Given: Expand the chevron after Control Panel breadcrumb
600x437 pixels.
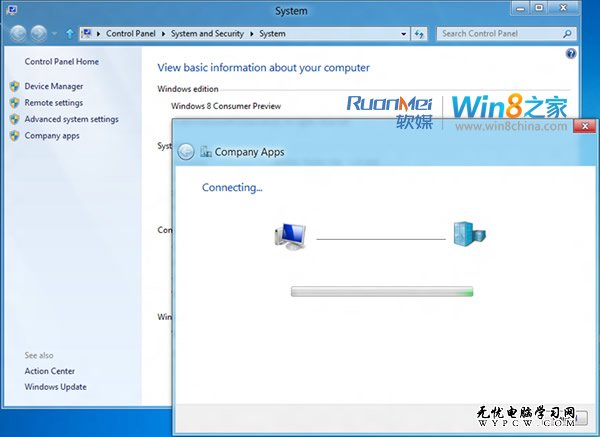Looking at the screenshot, I should pos(163,34).
